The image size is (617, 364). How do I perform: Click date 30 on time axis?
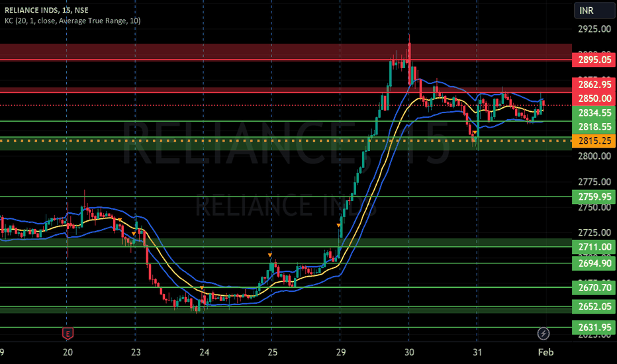pos(409,352)
